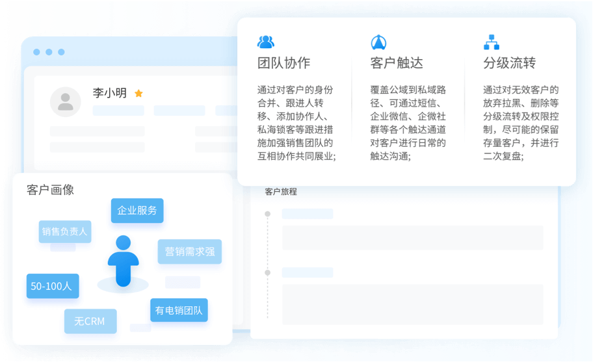Select the 企业服务 tag
Viewport: 593px width, 364px height.
137,211
